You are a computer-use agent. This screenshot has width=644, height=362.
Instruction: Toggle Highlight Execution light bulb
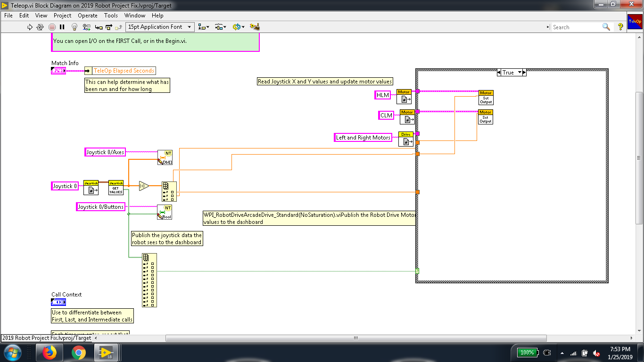[74, 27]
